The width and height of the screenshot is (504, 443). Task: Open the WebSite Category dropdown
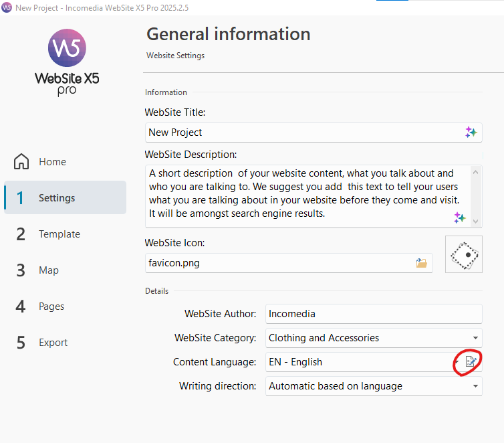pos(374,338)
